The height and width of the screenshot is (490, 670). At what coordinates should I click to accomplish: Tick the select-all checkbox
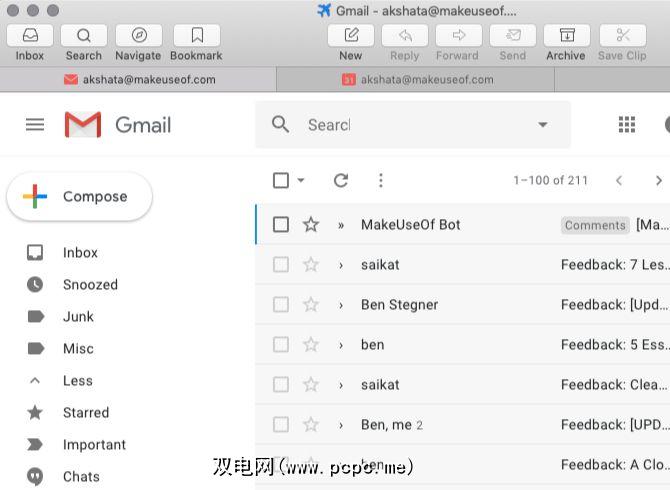pos(281,180)
